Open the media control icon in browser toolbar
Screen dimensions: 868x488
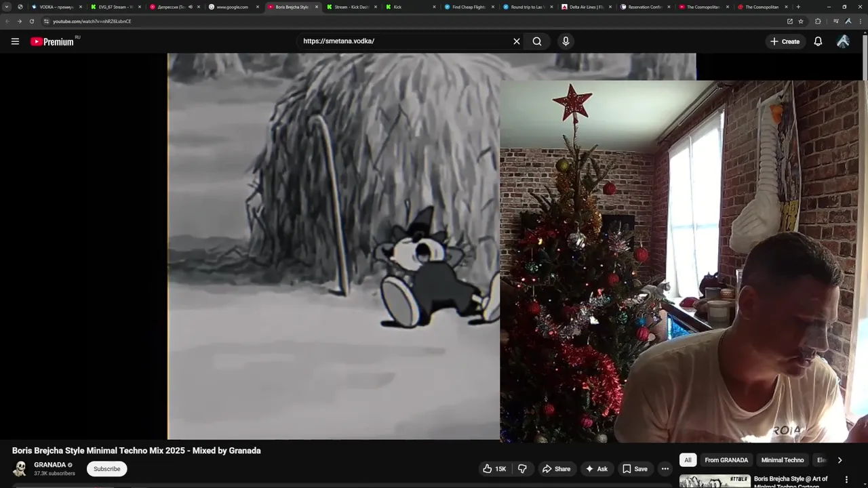835,21
